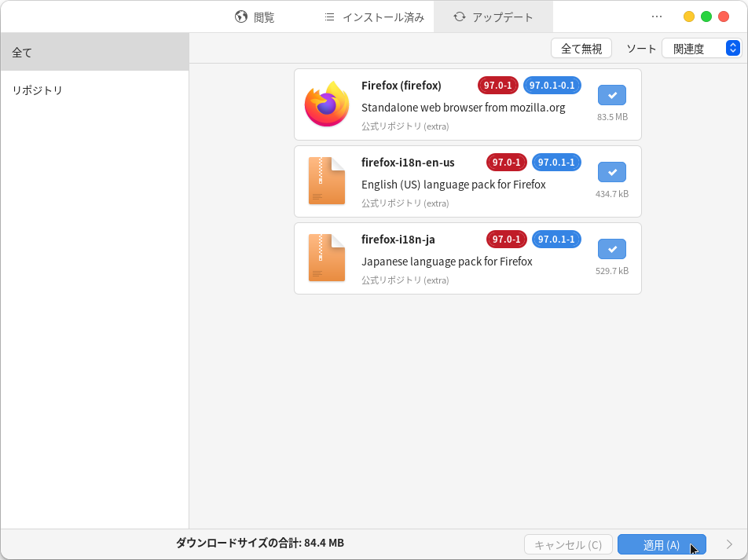This screenshot has height=560, width=748.
Task: Expand details with the bottom-right chevron arrow
Action: coord(729,544)
